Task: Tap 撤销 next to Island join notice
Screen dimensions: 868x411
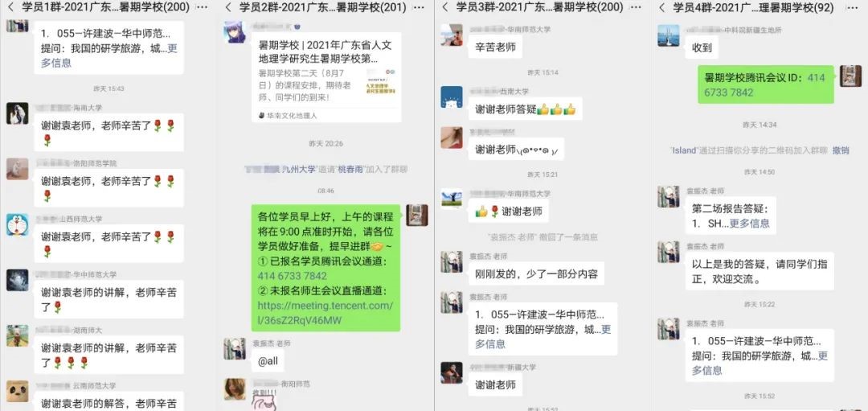Action: pyautogui.click(x=841, y=150)
